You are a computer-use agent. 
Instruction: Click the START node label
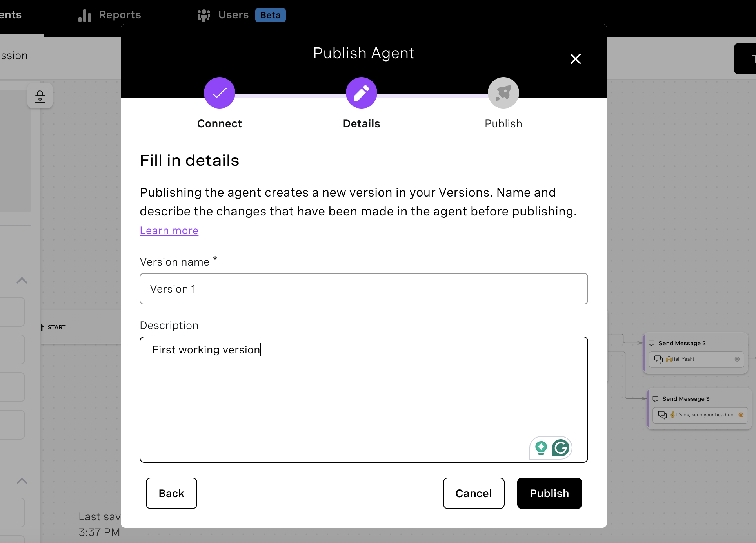pos(56,327)
